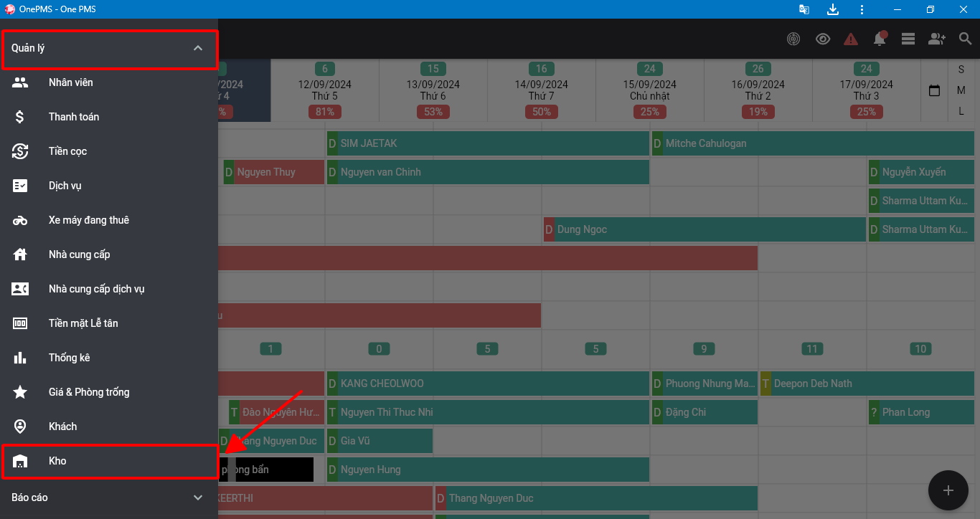Select the 15/09/2024 Chủ nhật date column

pos(650,90)
